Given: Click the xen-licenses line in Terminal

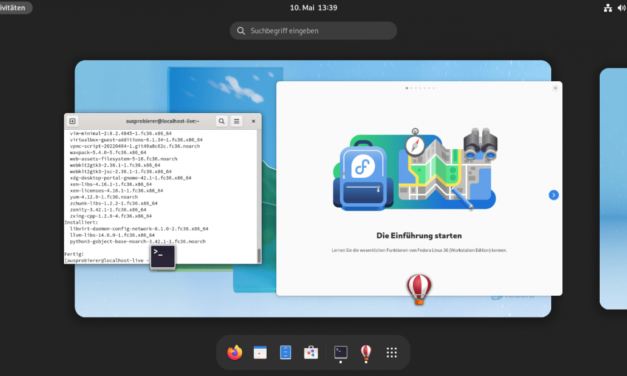Looking at the screenshot, I should pyautogui.click(x=116, y=191).
